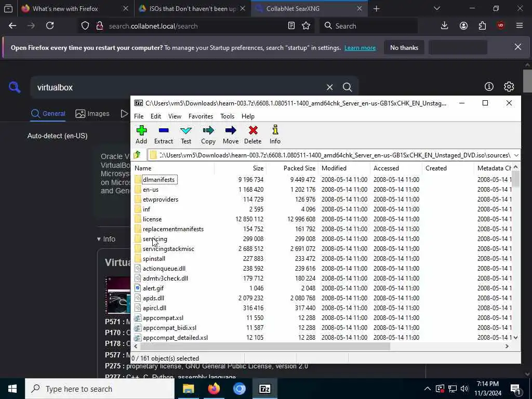Submit the SearXNG search with magnifier

[x=347, y=87]
